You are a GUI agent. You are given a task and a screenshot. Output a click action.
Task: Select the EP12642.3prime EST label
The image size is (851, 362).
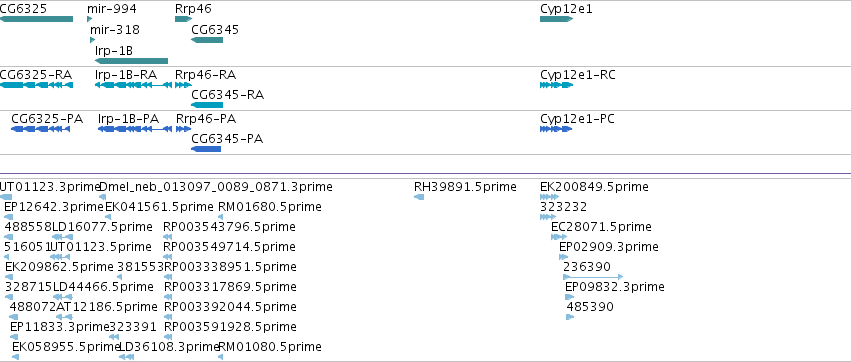click(54, 207)
